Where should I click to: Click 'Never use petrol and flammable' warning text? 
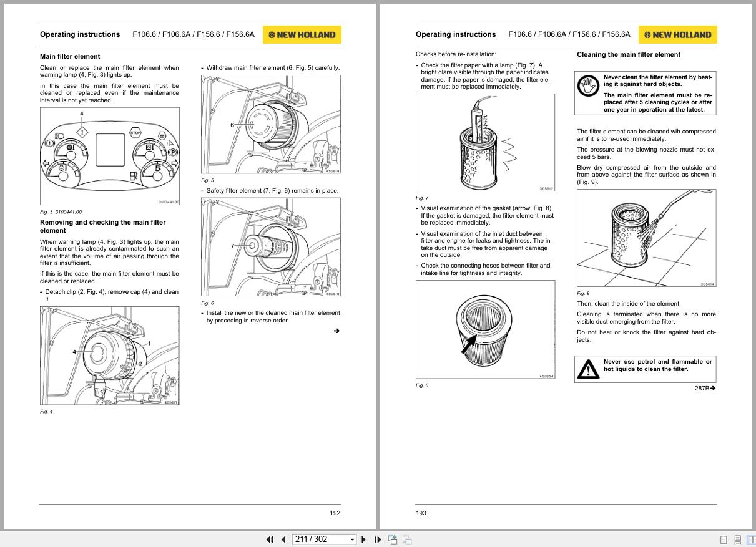(657, 365)
